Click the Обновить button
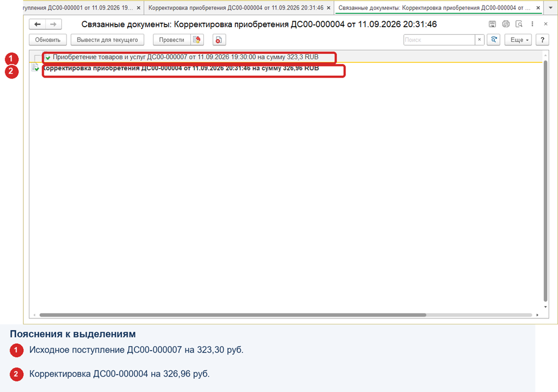 pyautogui.click(x=48, y=40)
